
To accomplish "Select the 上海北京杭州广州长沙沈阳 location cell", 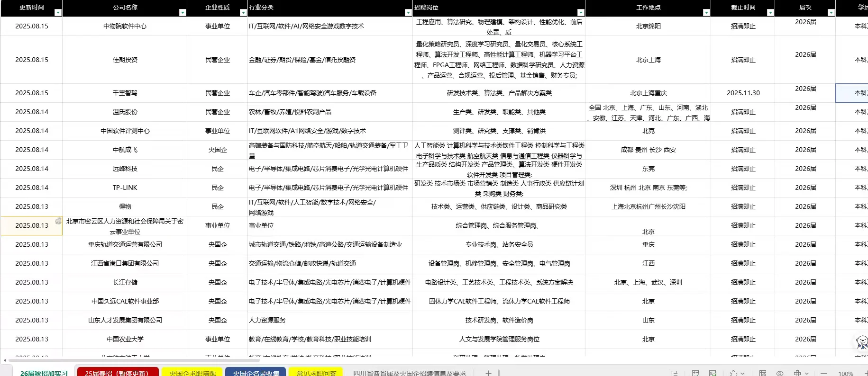I will pos(649,207).
